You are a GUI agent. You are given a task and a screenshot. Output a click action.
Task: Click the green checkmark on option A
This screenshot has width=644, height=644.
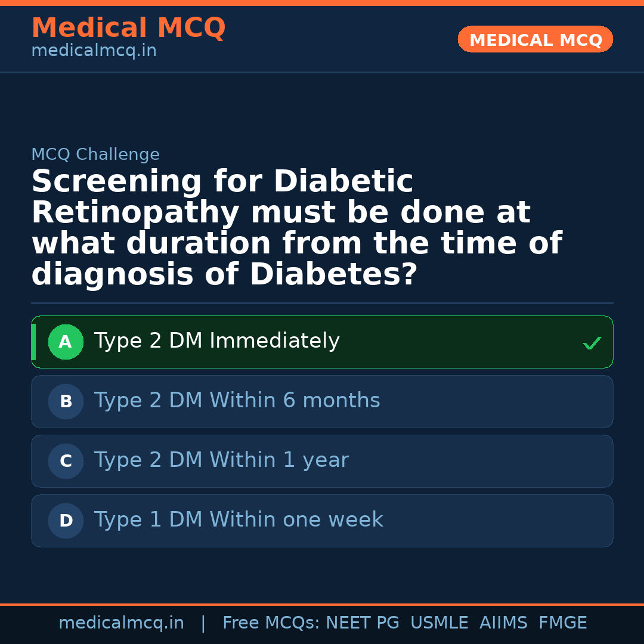tap(592, 343)
